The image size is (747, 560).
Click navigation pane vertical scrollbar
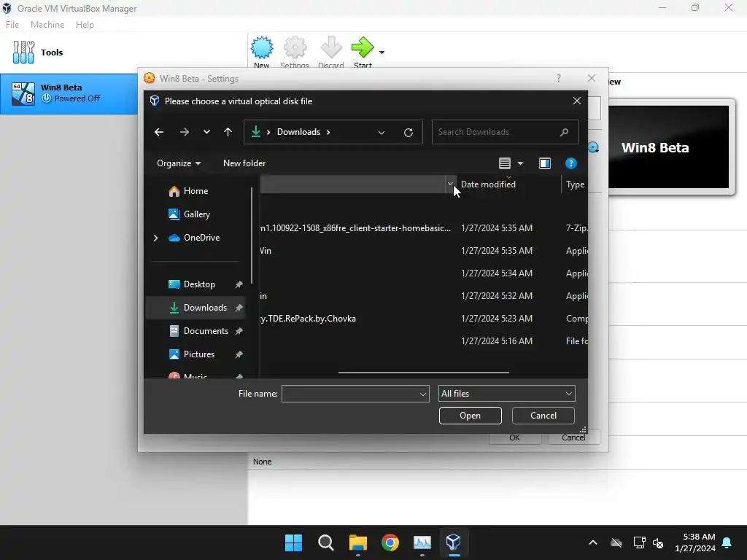coord(252,236)
